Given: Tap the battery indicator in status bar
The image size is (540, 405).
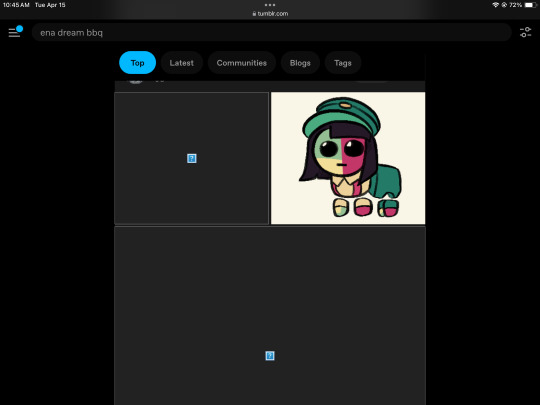Looking at the screenshot, I should coord(531,5).
